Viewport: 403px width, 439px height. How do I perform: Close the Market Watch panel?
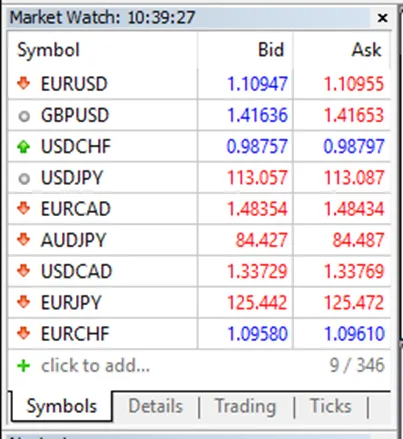(x=382, y=18)
